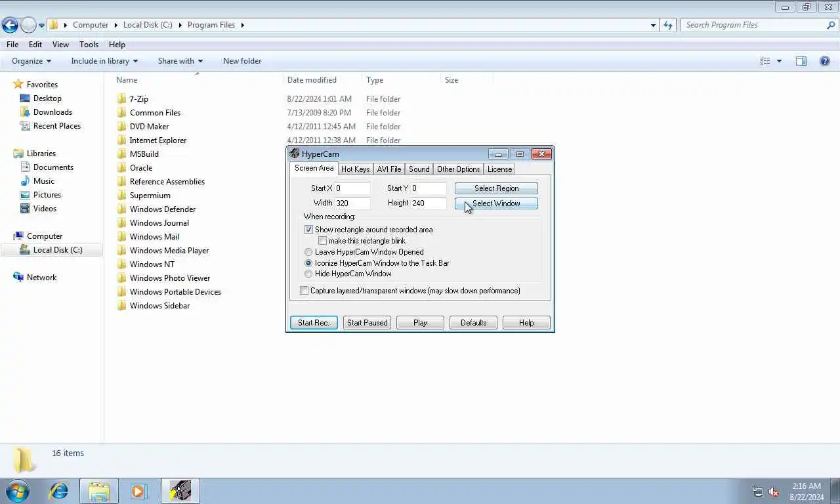The image size is (840, 504).
Task: Click the Select Region button
Action: point(496,188)
